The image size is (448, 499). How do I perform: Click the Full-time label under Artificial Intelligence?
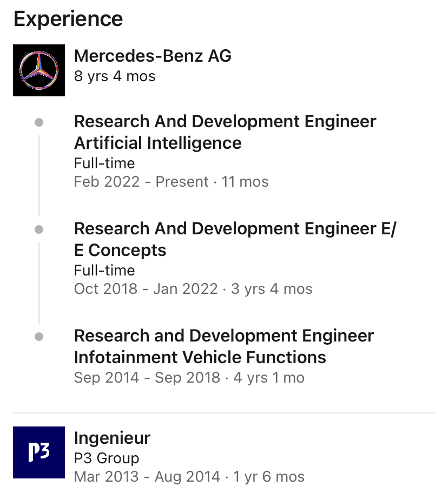coord(104,163)
